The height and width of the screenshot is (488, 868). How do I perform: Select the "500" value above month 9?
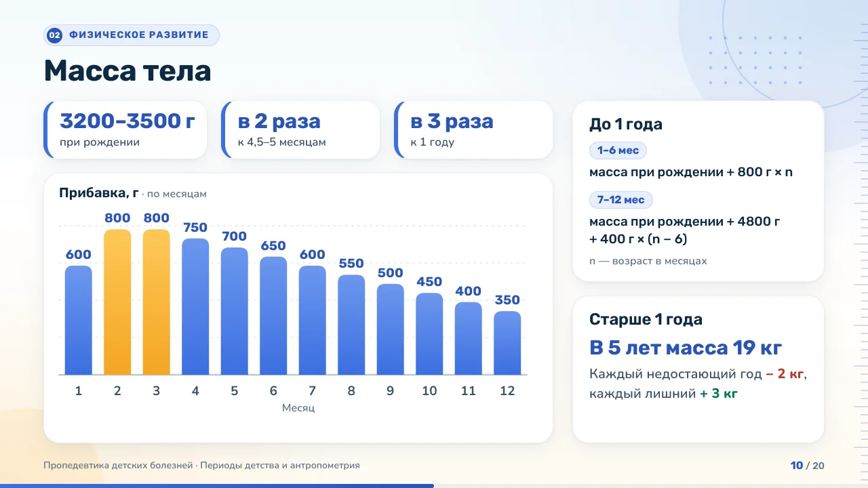click(391, 272)
